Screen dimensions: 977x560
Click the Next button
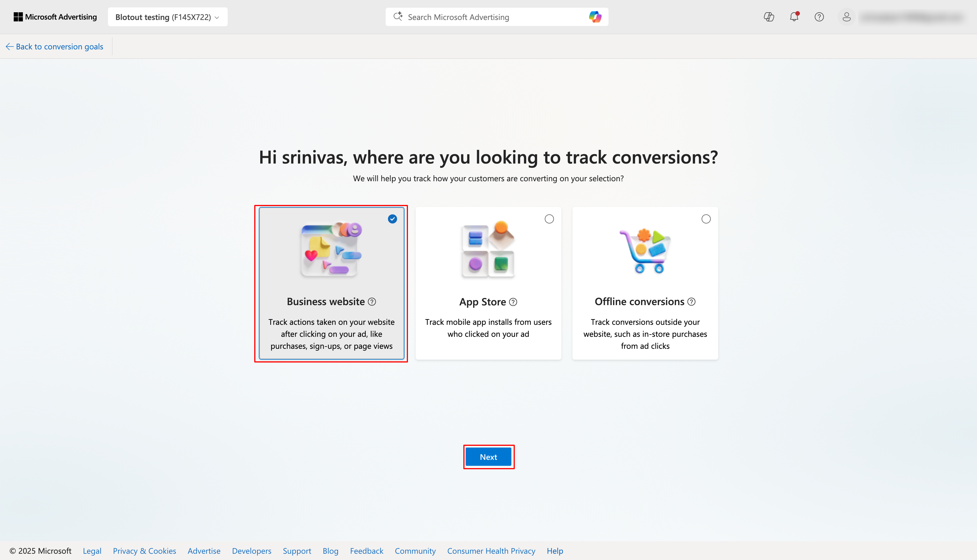488,457
